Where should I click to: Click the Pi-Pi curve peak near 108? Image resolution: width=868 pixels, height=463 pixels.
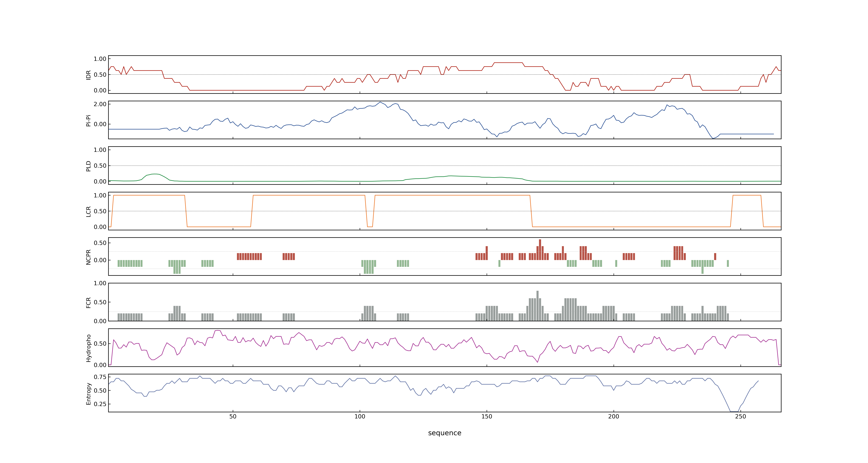coord(380,102)
